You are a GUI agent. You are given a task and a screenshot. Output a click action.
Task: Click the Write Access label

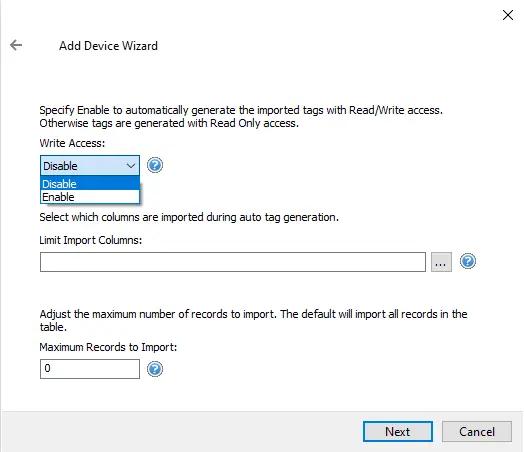coord(72,143)
